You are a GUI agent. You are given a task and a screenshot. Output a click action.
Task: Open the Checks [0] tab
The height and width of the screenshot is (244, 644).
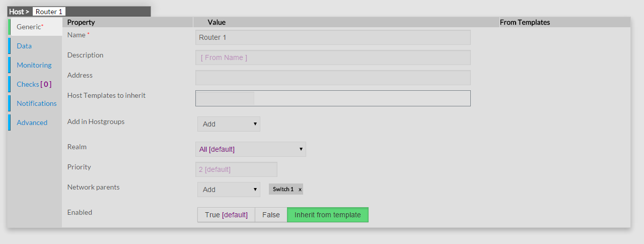pyautogui.click(x=34, y=84)
